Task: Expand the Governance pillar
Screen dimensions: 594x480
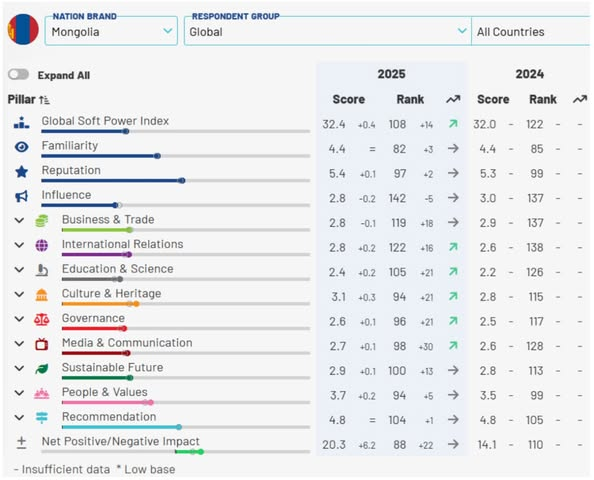Action: (x=19, y=319)
